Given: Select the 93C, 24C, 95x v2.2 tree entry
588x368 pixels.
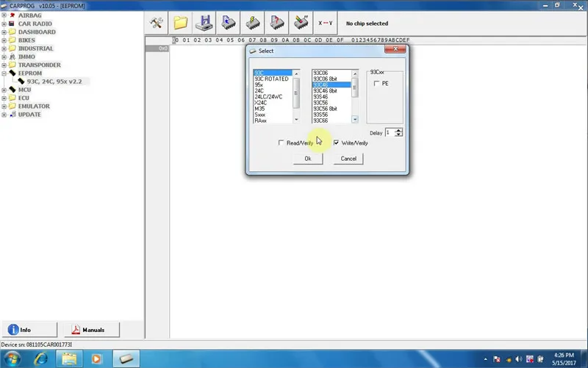Looking at the screenshot, I should tap(54, 82).
